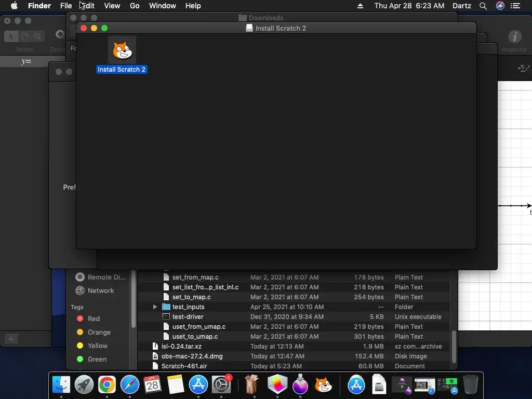532x399 pixels.
Task: Open Spotlight search magnifier
Action: click(x=483, y=6)
